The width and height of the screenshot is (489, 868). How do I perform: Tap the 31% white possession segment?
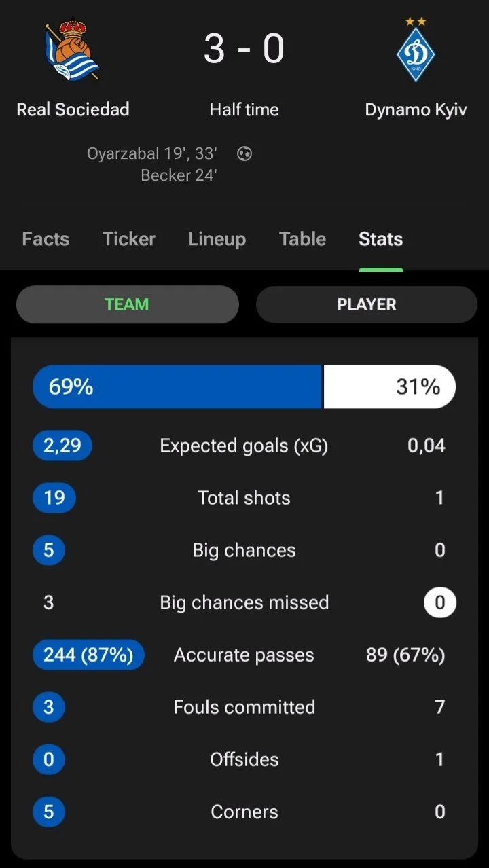(389, 386)
